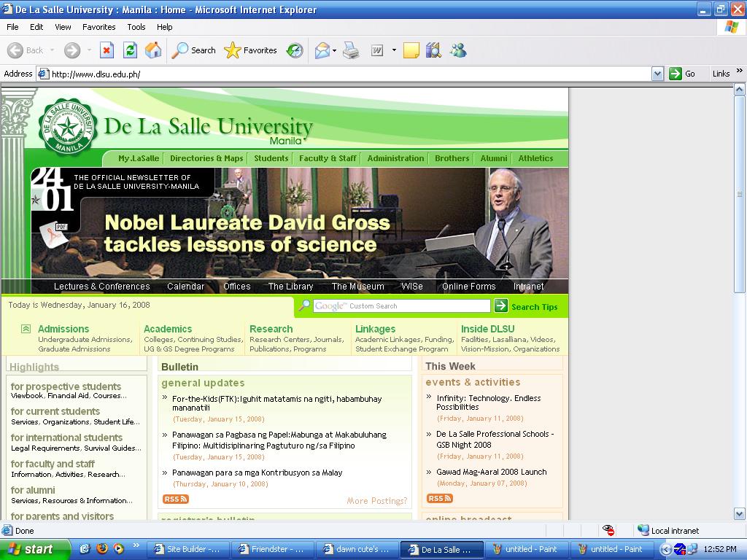Open the View menu

(63, 27)
